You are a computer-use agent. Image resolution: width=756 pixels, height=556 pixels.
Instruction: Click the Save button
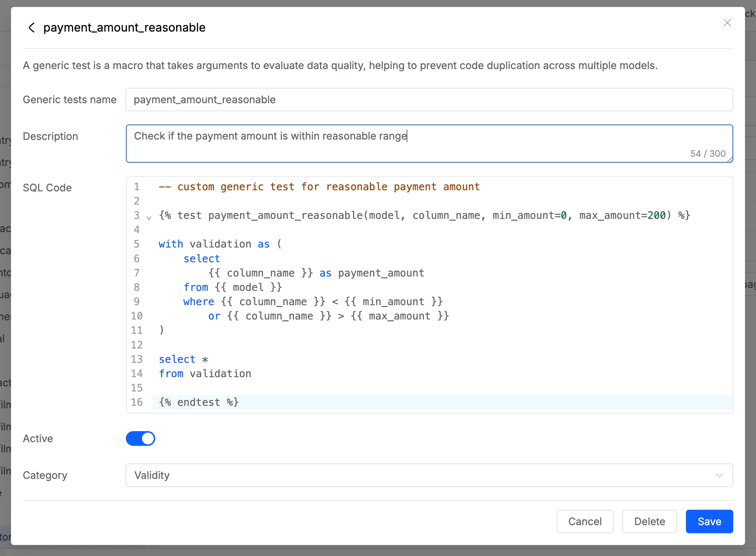pyautogui.click(x=709, y=521)
